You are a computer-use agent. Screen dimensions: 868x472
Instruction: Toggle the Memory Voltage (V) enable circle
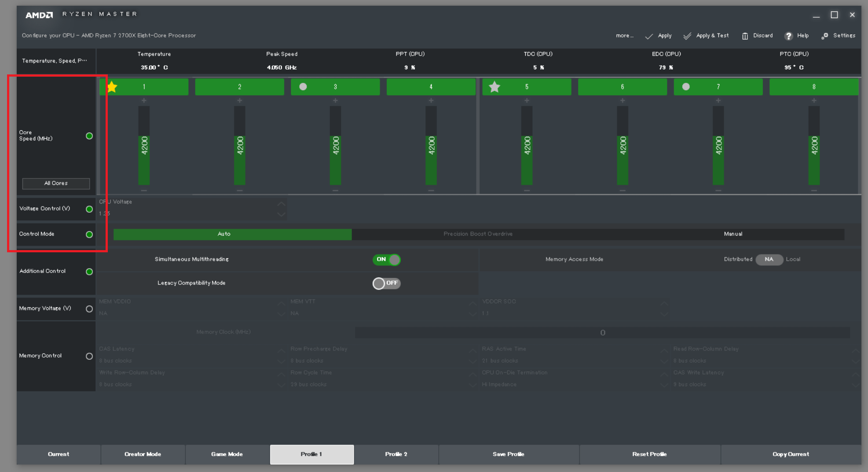tap(89, 309)
